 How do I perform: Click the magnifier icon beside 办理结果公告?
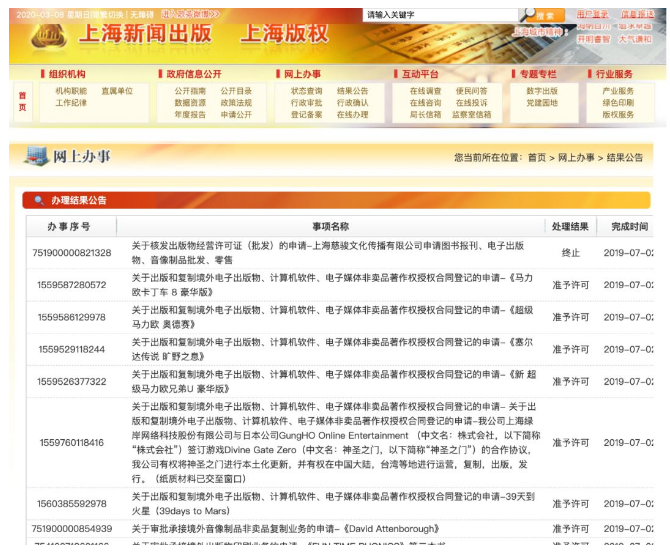point(39,200)
